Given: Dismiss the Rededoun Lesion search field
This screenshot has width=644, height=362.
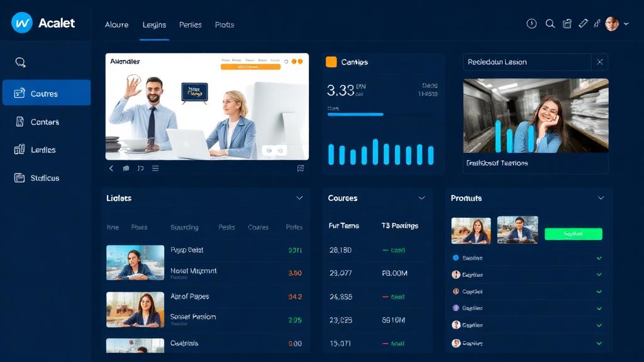Looking at the screenshot, I should point(599,62).
